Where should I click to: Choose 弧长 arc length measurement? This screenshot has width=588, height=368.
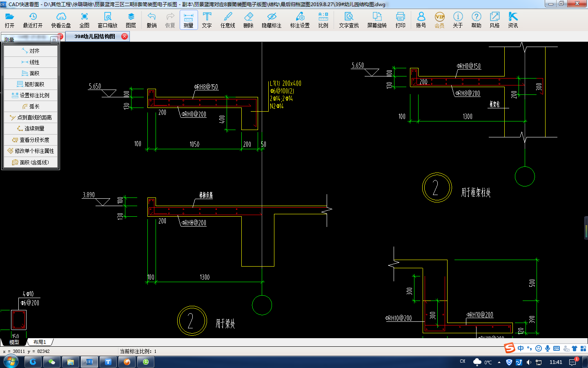[31, 106]
